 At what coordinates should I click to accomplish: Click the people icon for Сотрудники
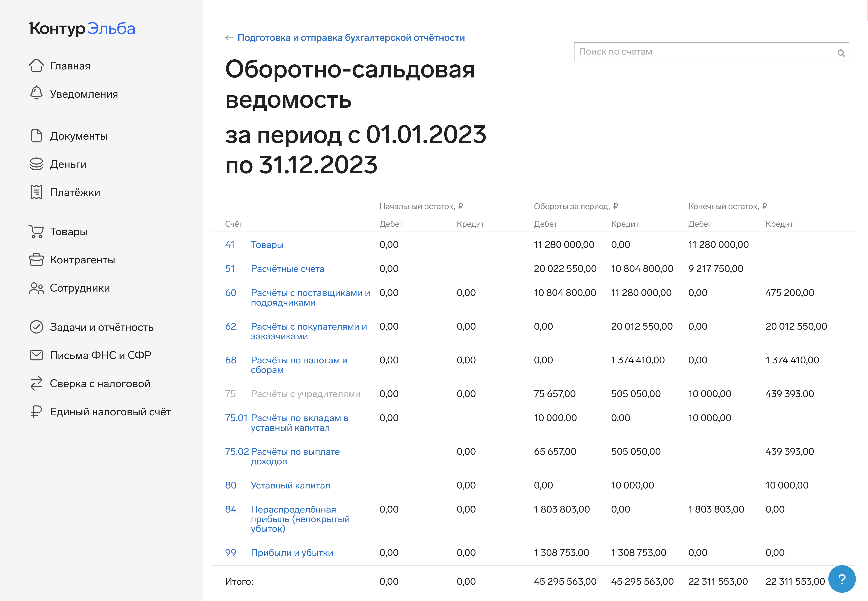[36, 288]
